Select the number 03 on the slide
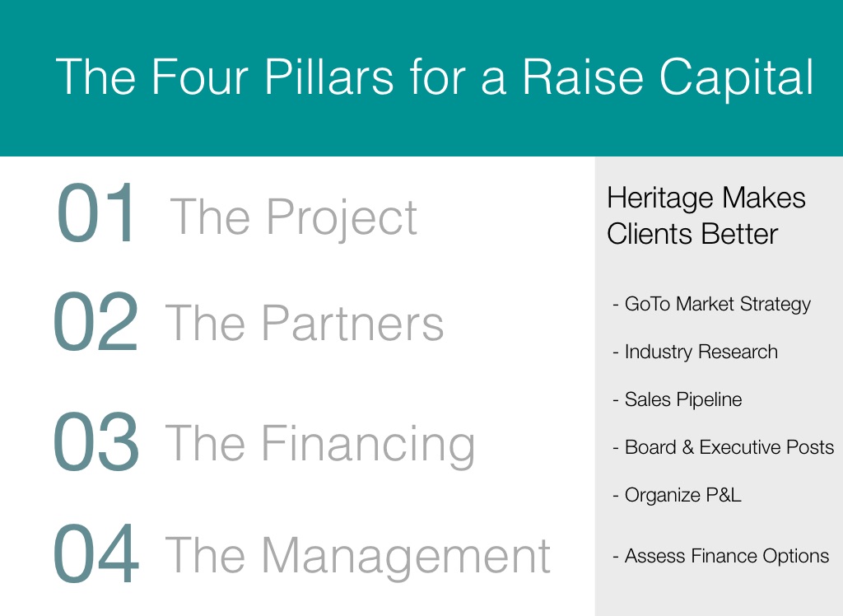 point(95,443)
